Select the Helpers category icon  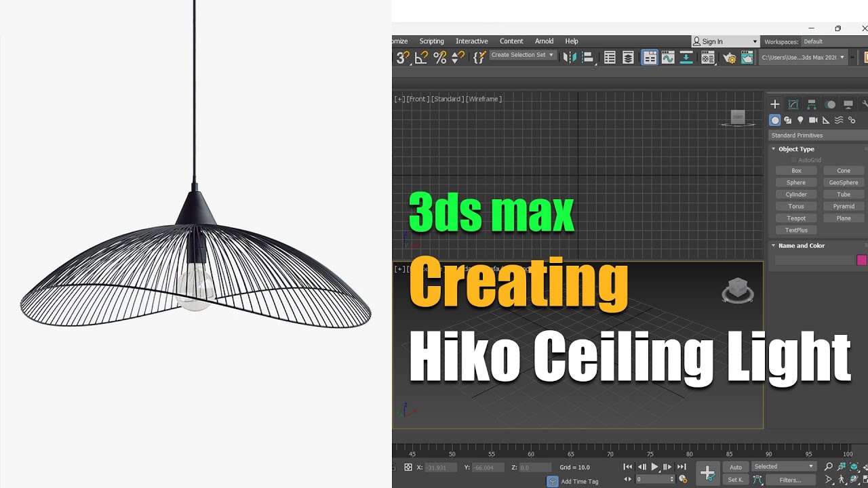pyautogui.click(x=826, y=120)
